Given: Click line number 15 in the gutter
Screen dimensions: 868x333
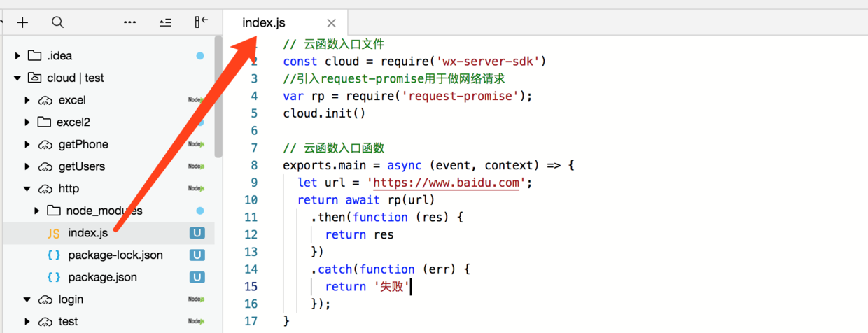Looking at the screenshot, I should [x=251, y=286].
